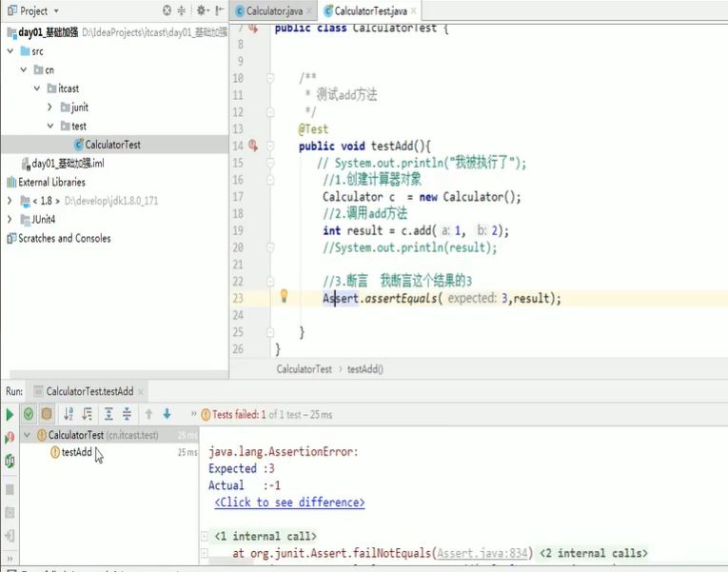Collapse CalculatorTest node in test results
This screenshot has height=572, width=728.
click(27, 435)
